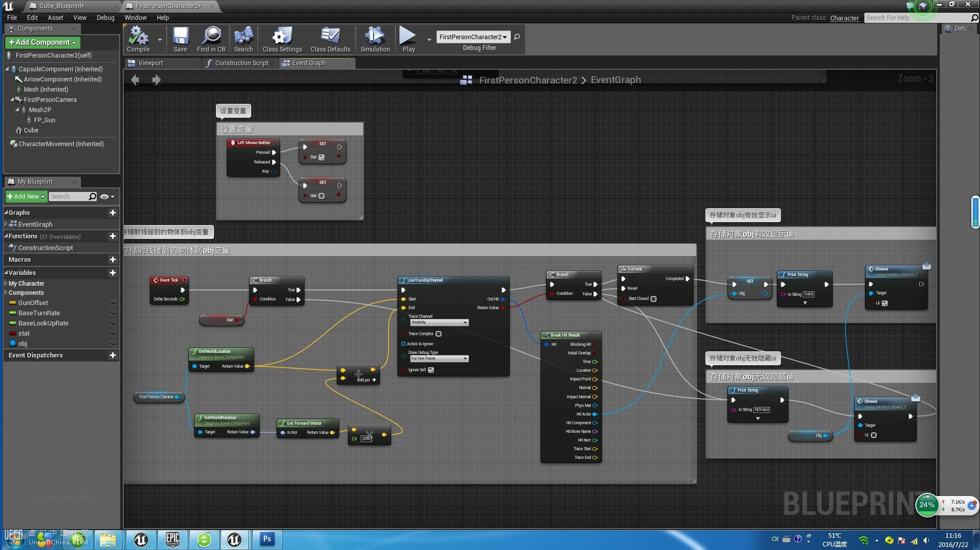
Task: Toggle Ui checkbox on upper Showui node
Action: [x=885, y=304]
